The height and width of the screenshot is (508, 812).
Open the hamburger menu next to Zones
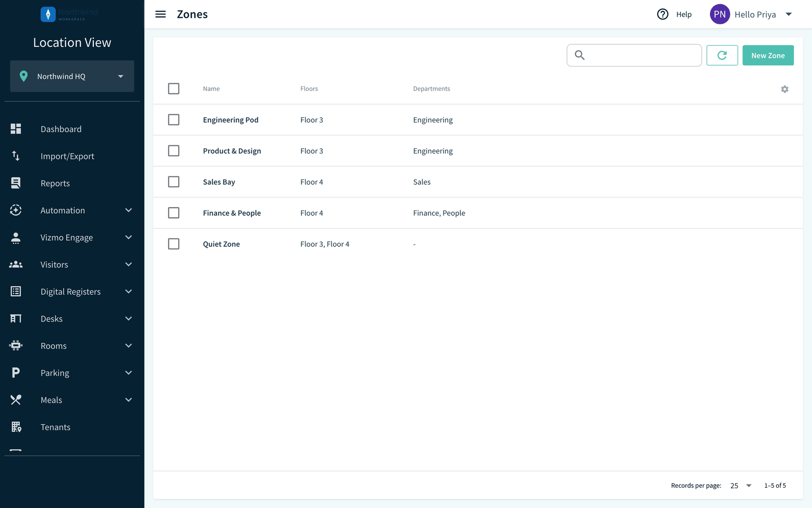point(160,14)
